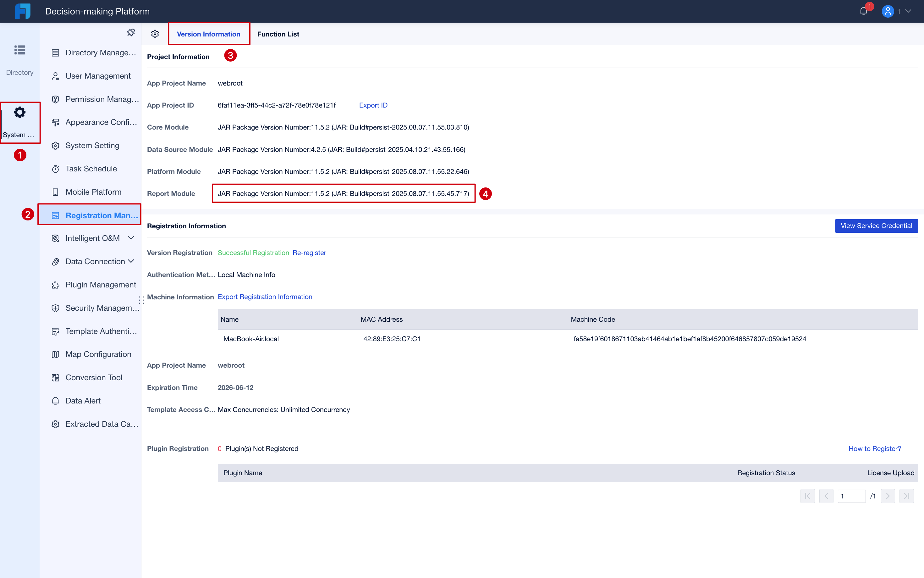The height and width of the screenshot is (578, 924).
Task: Click View Service Credential button
Action: pyautogui.click(x=876, y=226)
